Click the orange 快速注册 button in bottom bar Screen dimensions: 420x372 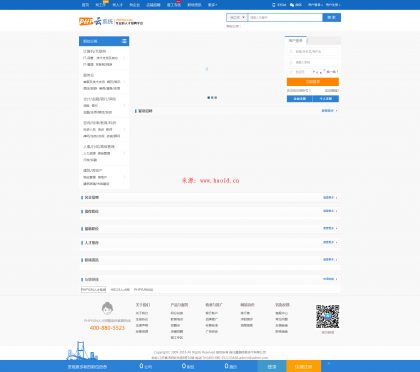pyautogui.click(x=303, y=366)
